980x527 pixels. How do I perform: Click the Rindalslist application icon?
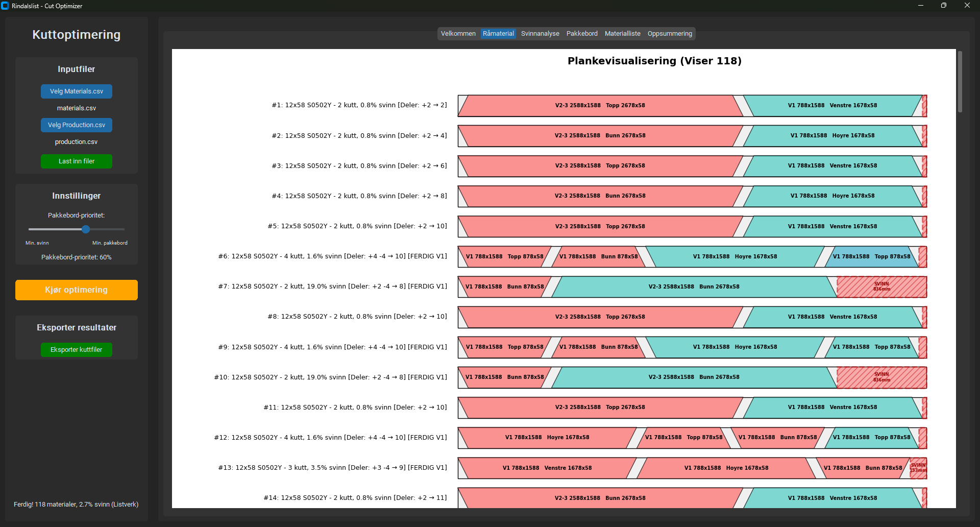[6, 6]
